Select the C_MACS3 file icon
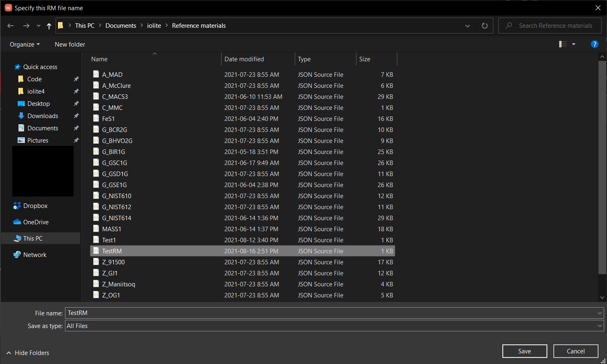Image resolution: width=607 pixels, height=364 pixels. click(x=96, y=96)
